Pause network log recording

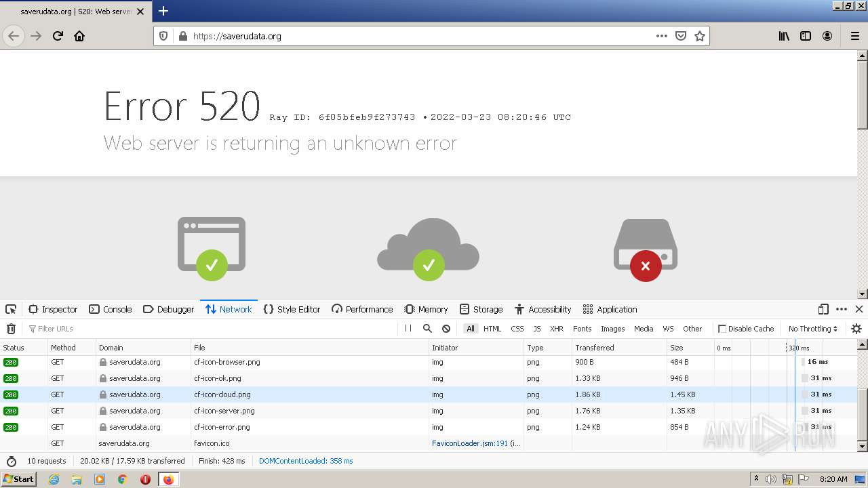[408, 328]
